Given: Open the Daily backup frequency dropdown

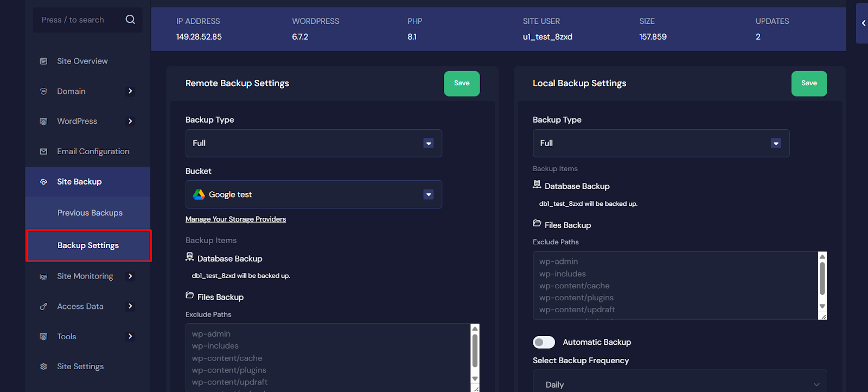Looking at the screenshot, I should click(679, 384).
